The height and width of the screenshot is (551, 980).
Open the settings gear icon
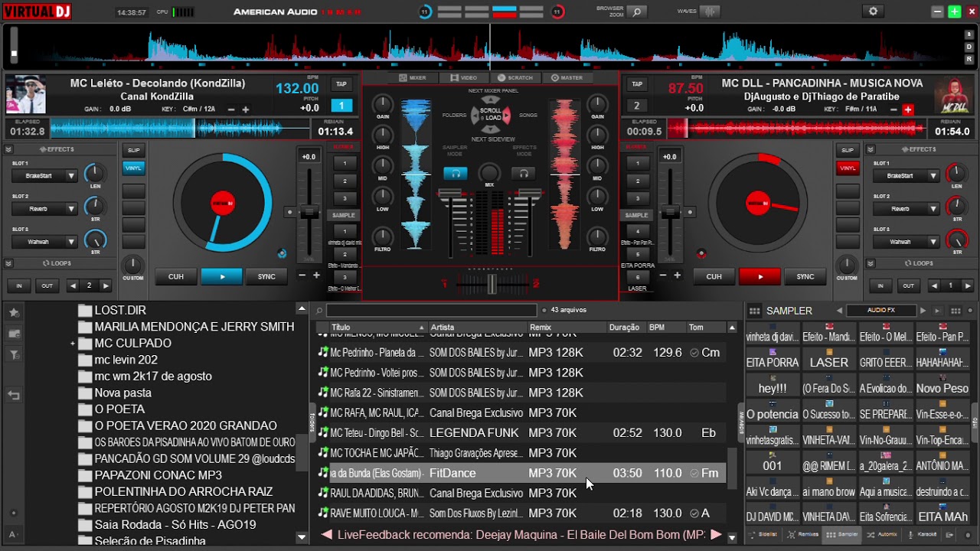(x=873, y=11)
